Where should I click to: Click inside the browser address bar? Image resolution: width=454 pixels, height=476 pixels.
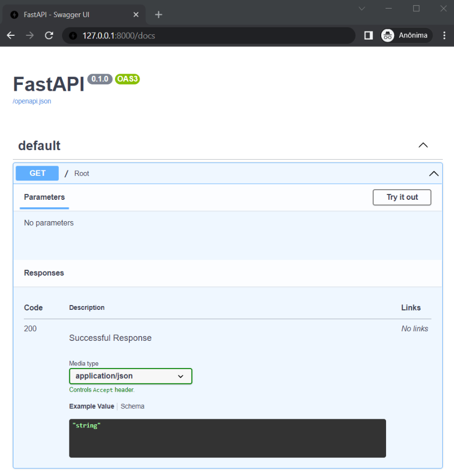pos(214,35)
